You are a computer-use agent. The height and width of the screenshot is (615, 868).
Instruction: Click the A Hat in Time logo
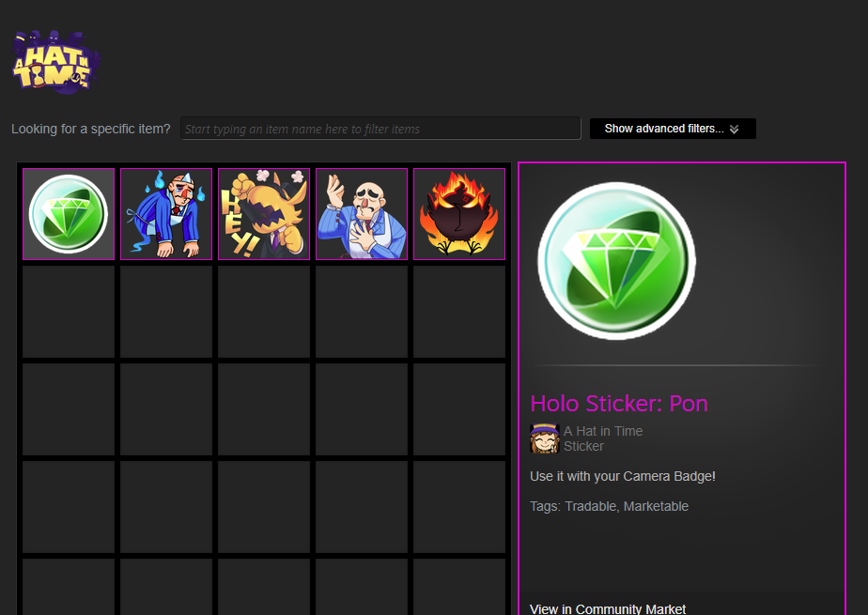(55, 61)
